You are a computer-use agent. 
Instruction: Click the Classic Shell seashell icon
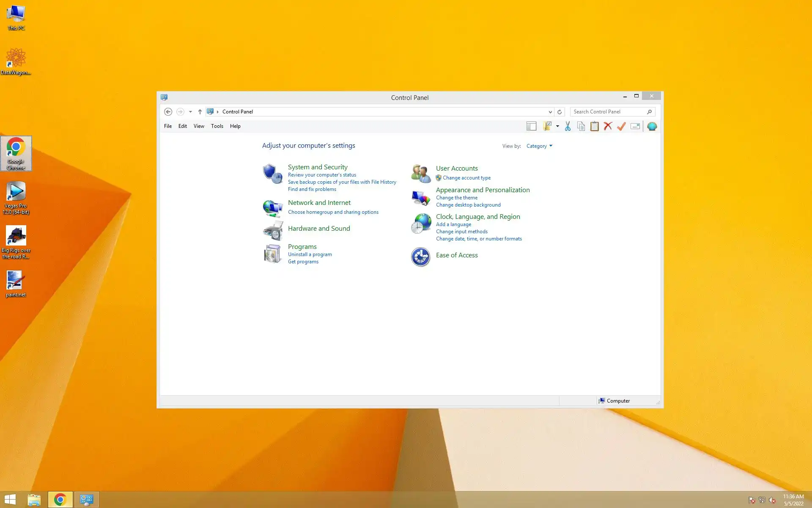[652, 126]
